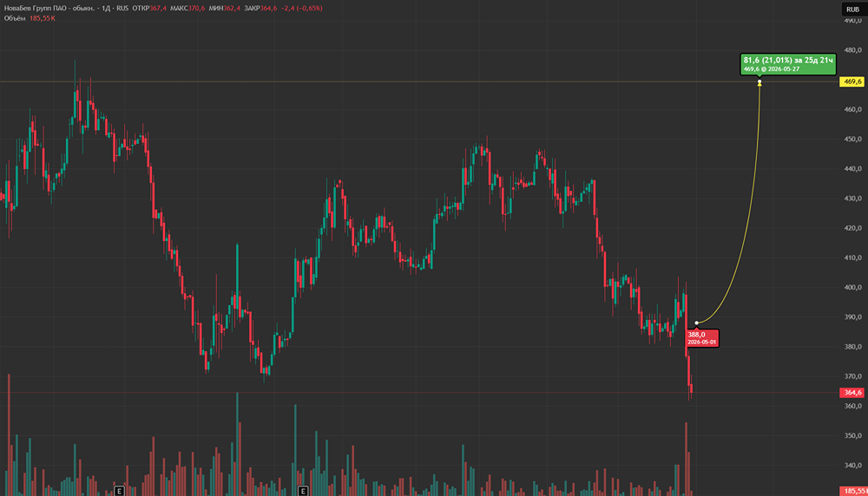Viewport: 868px width, 496px height.
Task: Click the red 185,55 volume axis label
Action: [x=853, y=491]
